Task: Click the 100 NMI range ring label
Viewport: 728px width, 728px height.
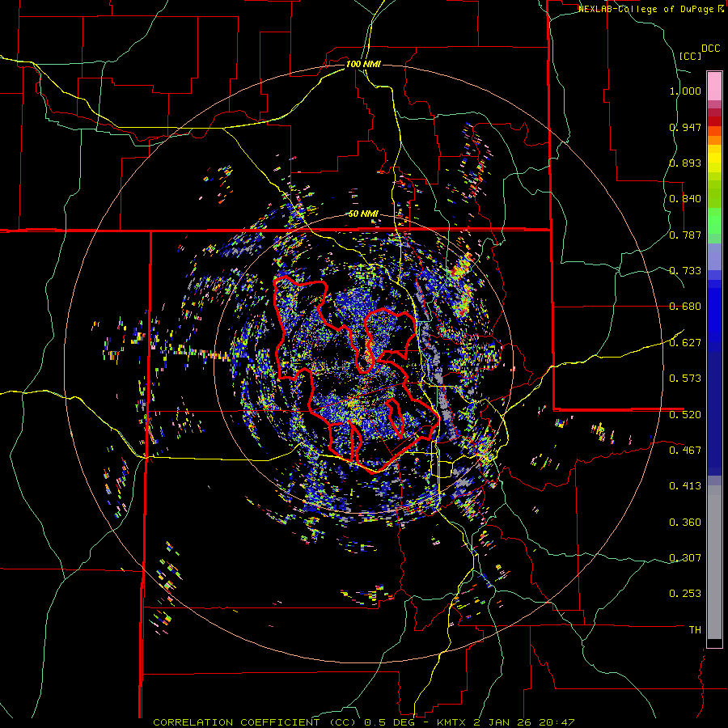Action: pyautogui.click(x=363, y=64)
